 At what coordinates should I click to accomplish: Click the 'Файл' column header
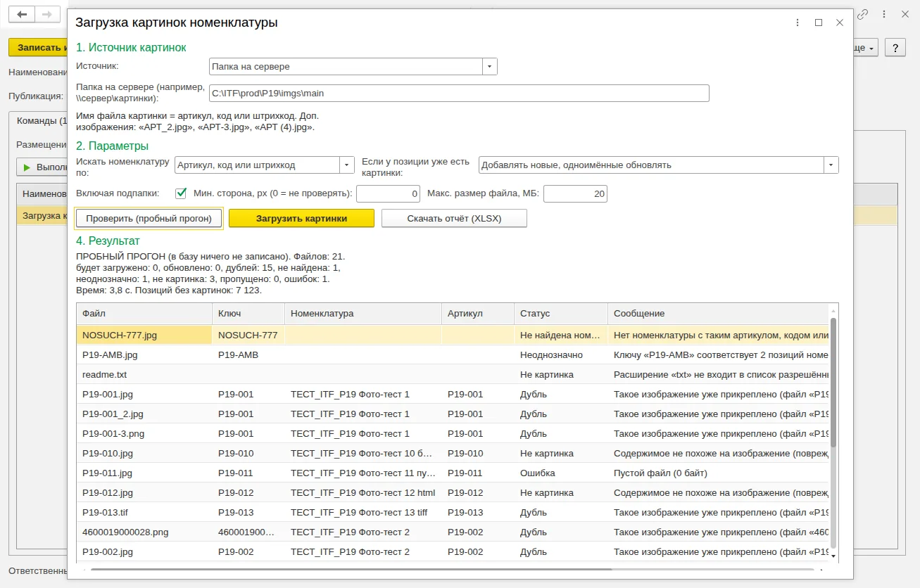click(144, 314)
